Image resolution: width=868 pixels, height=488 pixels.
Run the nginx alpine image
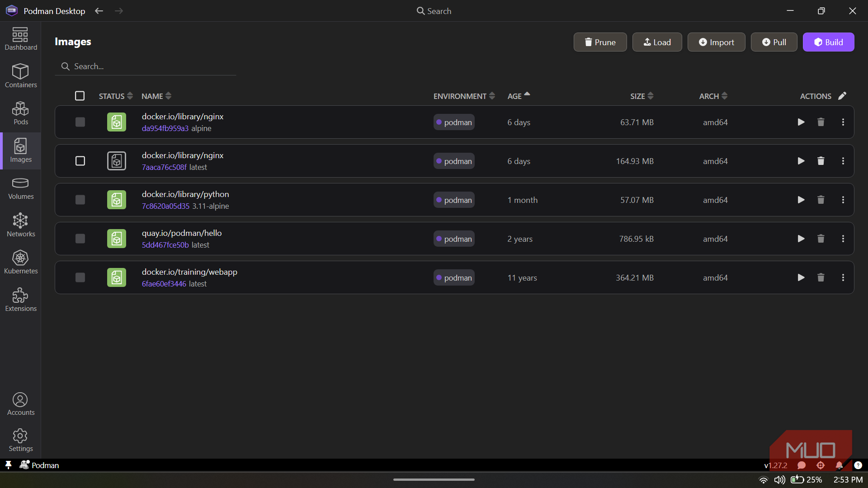[x=801, y=122]
